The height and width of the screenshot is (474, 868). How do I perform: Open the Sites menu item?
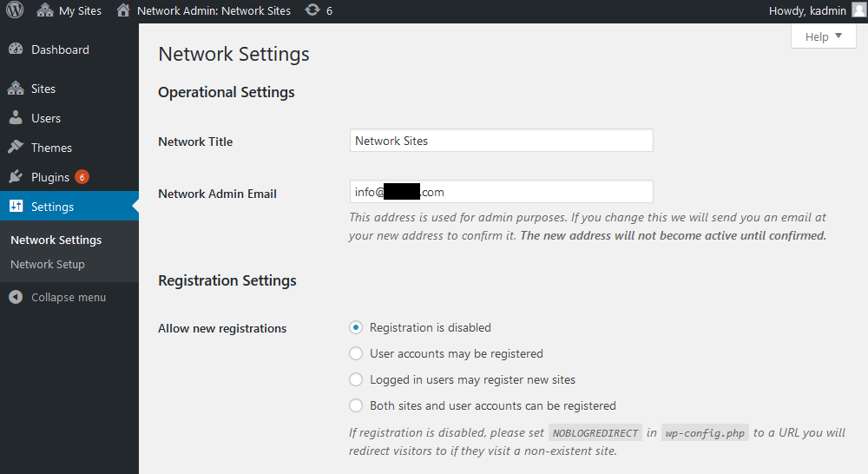[x=43, y=89]
